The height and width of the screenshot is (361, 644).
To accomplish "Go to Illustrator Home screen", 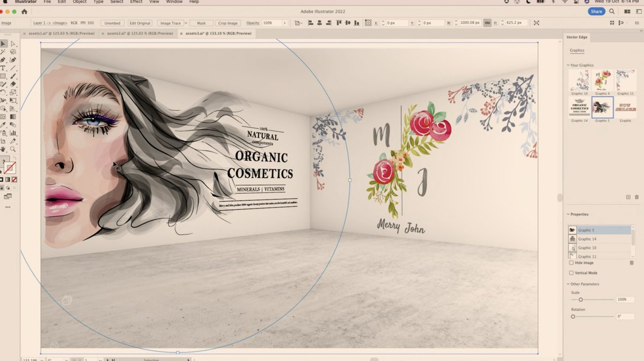I will coord(24,11).
